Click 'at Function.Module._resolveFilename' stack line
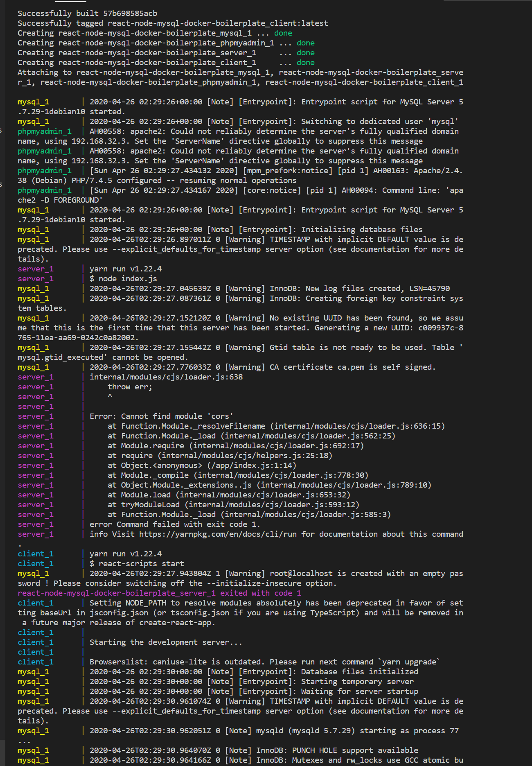This screenshot has height=766, width=532. [x=276, y=426]
